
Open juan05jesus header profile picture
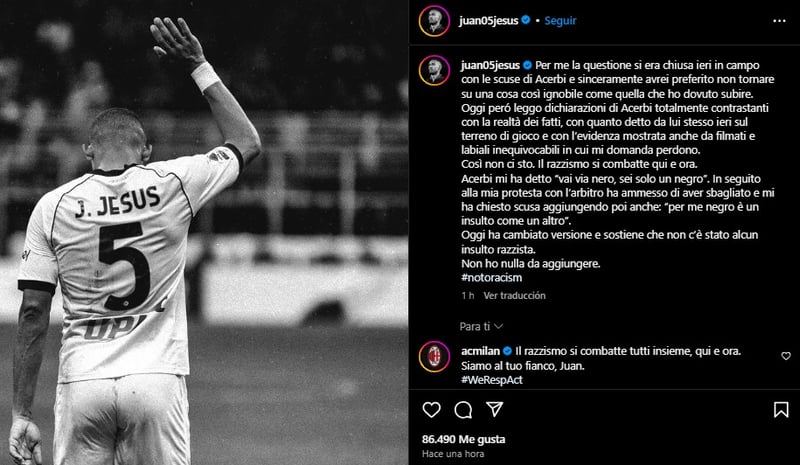[x=434, y=21]
